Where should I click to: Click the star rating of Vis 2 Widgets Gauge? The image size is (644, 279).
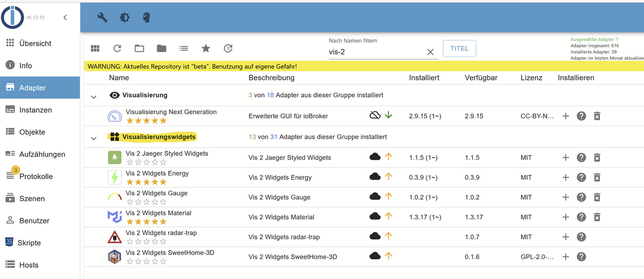[x=147, y=202]
